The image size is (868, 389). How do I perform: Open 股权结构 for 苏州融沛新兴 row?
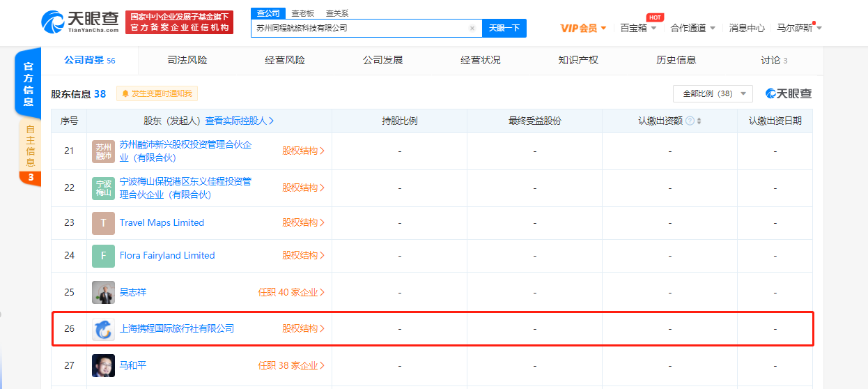(x=303, y=151)
